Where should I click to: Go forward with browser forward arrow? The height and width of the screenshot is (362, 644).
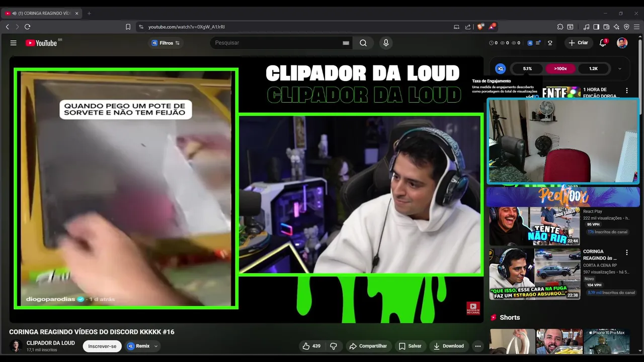pyautogui.click(x=17, y=27)
